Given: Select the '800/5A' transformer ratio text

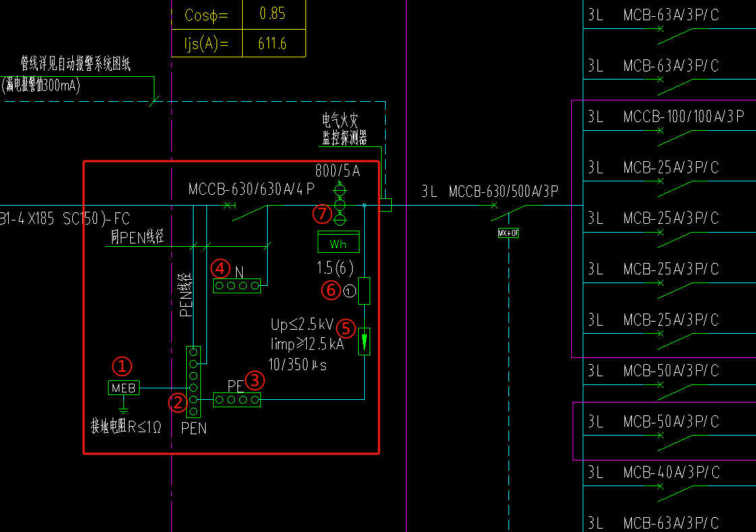Looking at the screenshot, I should (x=337, y=171).
